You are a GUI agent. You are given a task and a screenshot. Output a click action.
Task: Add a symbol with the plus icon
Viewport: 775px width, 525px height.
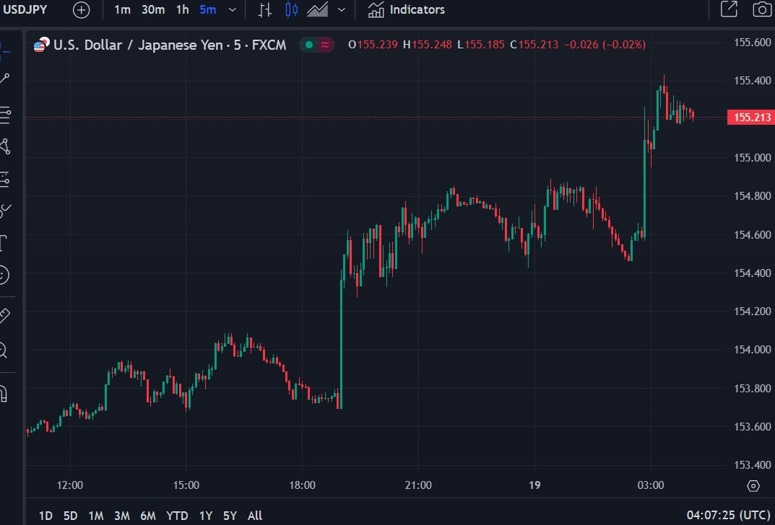click(82, 10)
